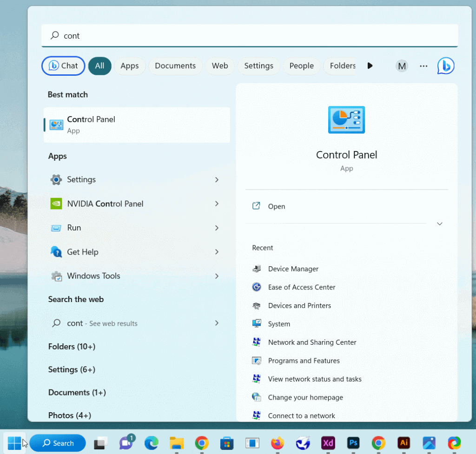Switch to the People filter

pyautogui.click(x=301, y=66)
